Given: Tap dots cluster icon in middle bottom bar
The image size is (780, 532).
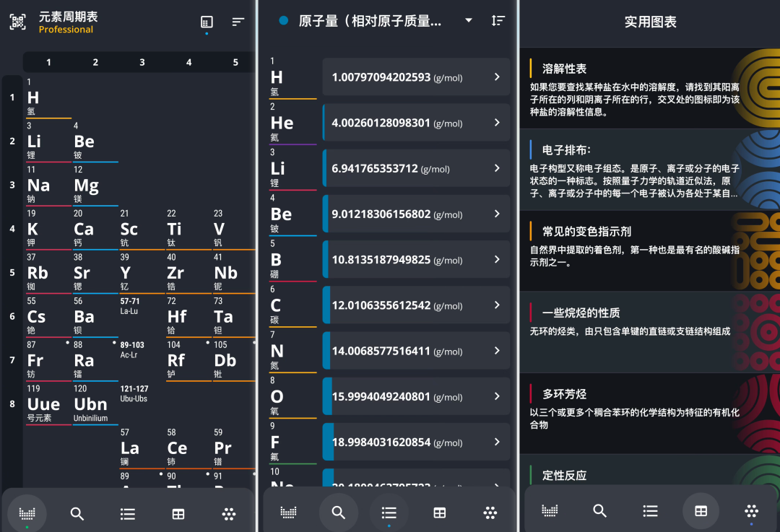Looking at the screenshot, I should point(490,512).
